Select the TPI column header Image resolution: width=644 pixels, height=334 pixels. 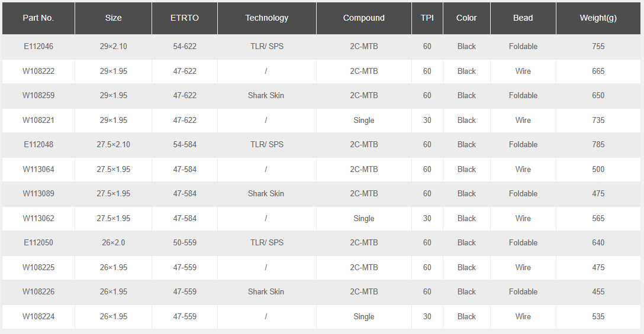coord(427,18)
